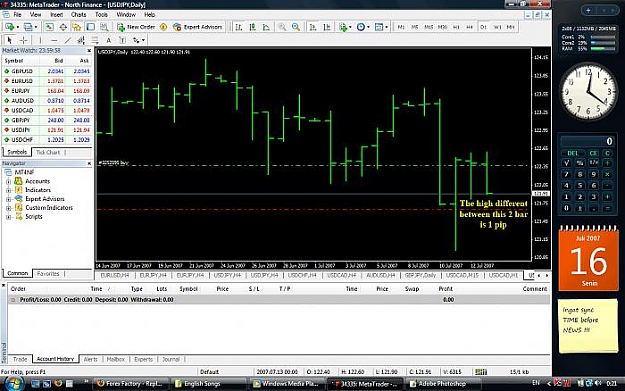Open the Templates dropdown
Viewport: 625px width, 391px height.
click(x=381, y=27)
